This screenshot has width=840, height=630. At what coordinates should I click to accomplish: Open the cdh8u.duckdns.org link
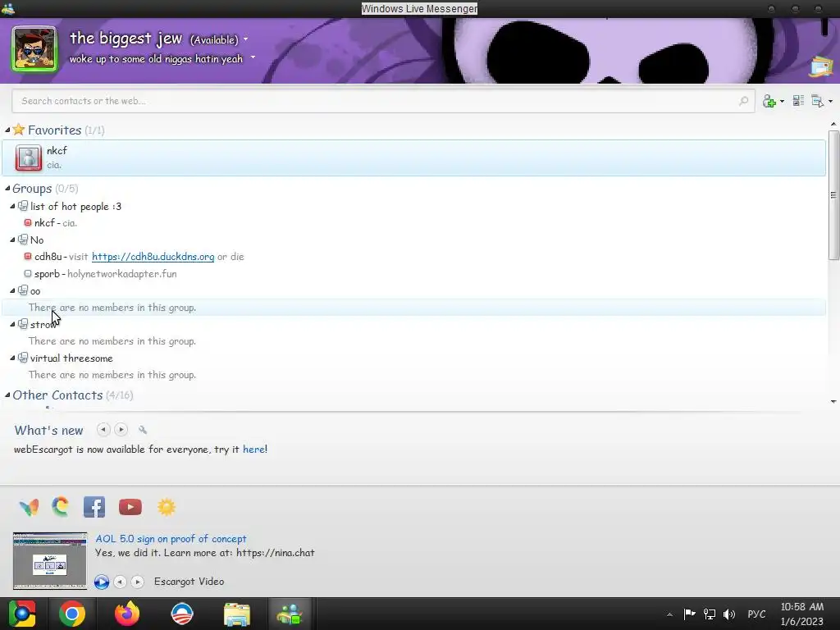tap(153, 257)
